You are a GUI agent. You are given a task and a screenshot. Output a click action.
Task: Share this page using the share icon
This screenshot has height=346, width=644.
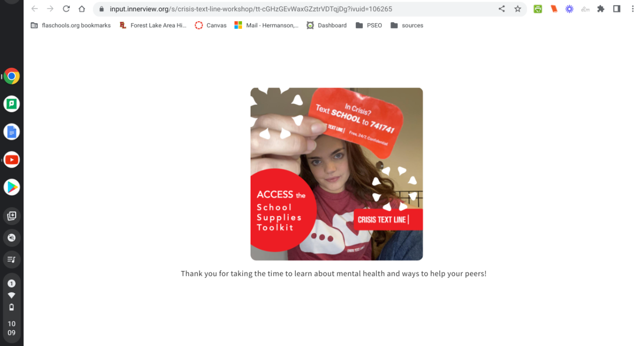[502, 9]
